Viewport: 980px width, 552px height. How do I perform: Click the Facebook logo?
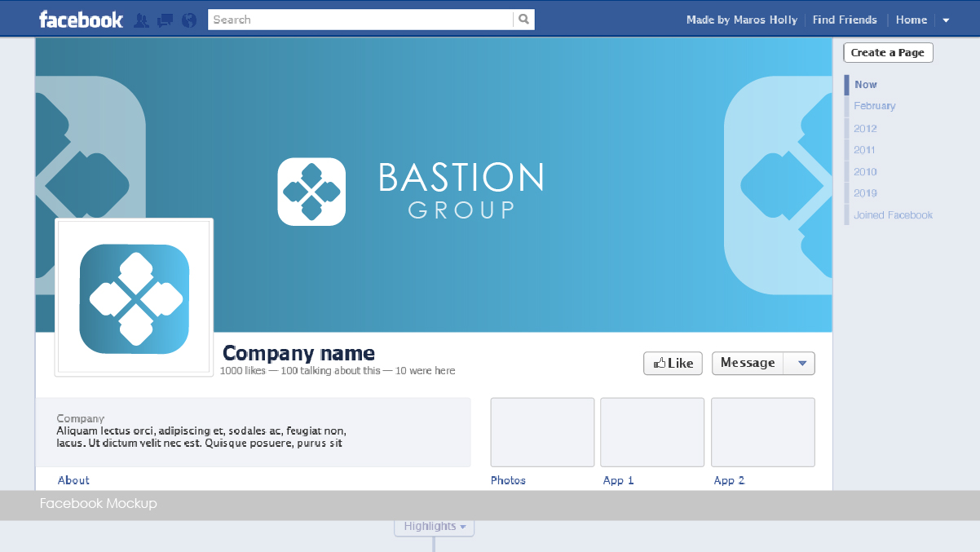pos(81,20)
